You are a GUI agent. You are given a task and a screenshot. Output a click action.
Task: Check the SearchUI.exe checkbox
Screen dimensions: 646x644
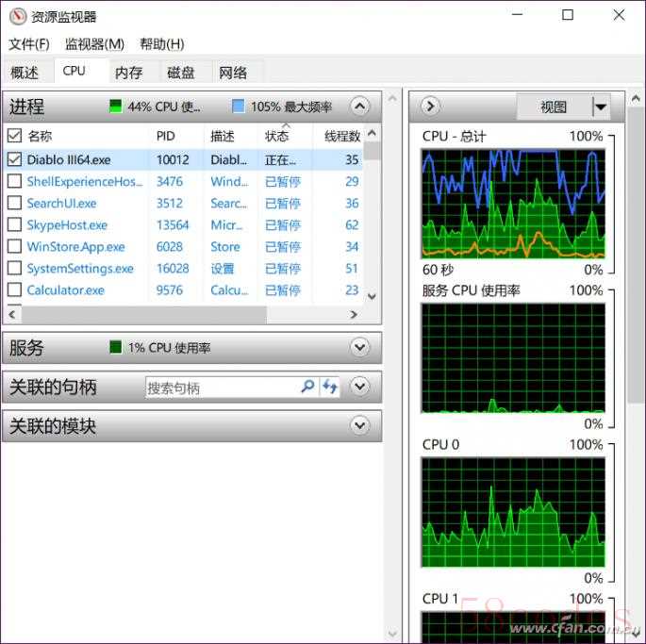(x=14, y=203)
